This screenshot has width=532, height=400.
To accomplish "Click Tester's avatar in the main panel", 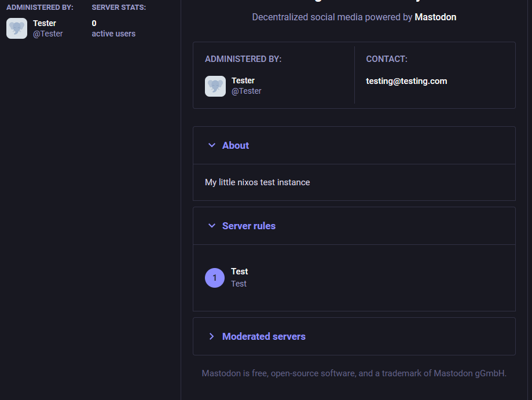I will point(215,86).
